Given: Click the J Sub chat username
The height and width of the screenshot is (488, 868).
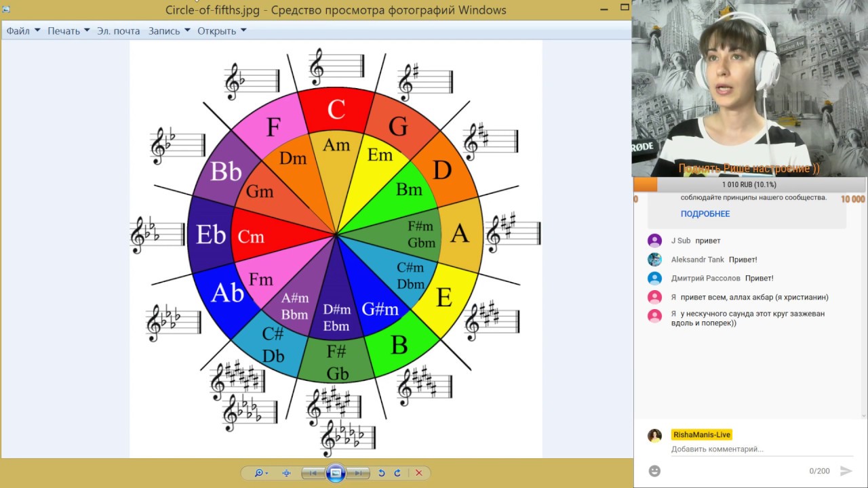Looking at the screenshot, I should 681,241.
